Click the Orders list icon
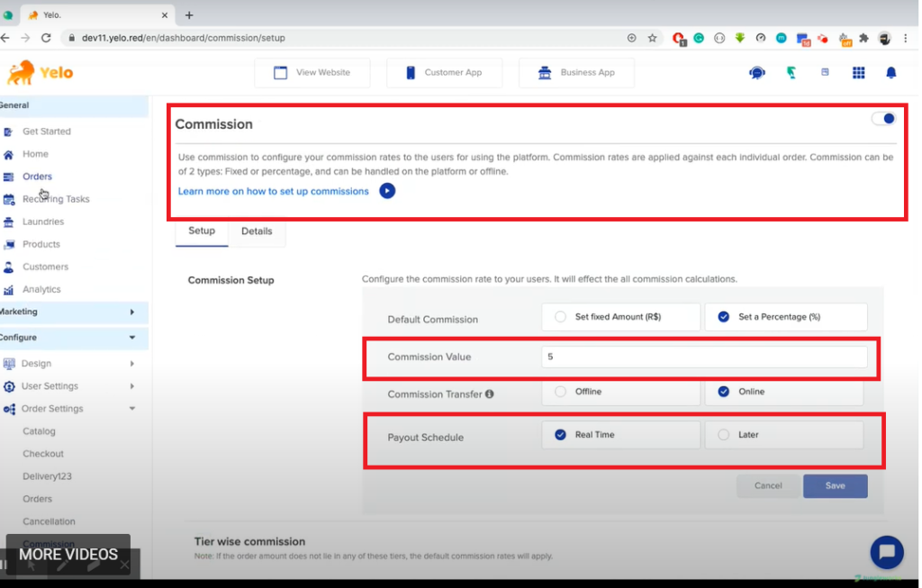 tap(8, 177)
